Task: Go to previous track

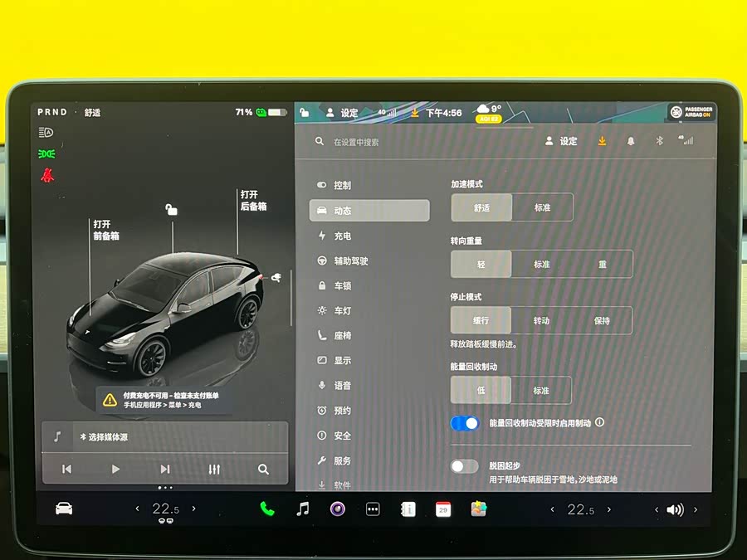Action: point(66,469)
